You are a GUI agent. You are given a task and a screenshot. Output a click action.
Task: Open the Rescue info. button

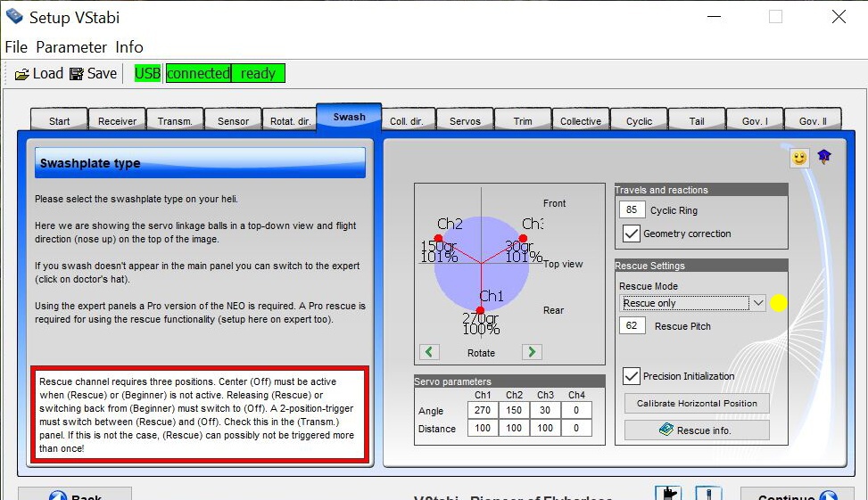pos(697,430)
